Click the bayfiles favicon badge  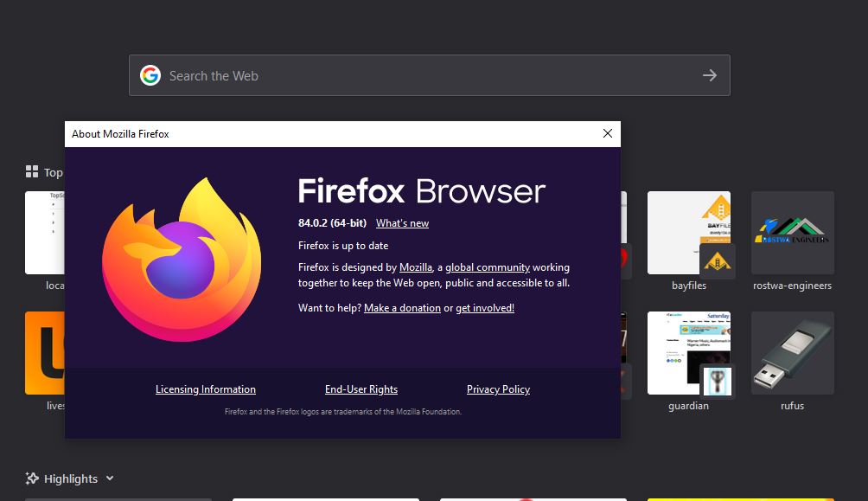click(718, 261)
